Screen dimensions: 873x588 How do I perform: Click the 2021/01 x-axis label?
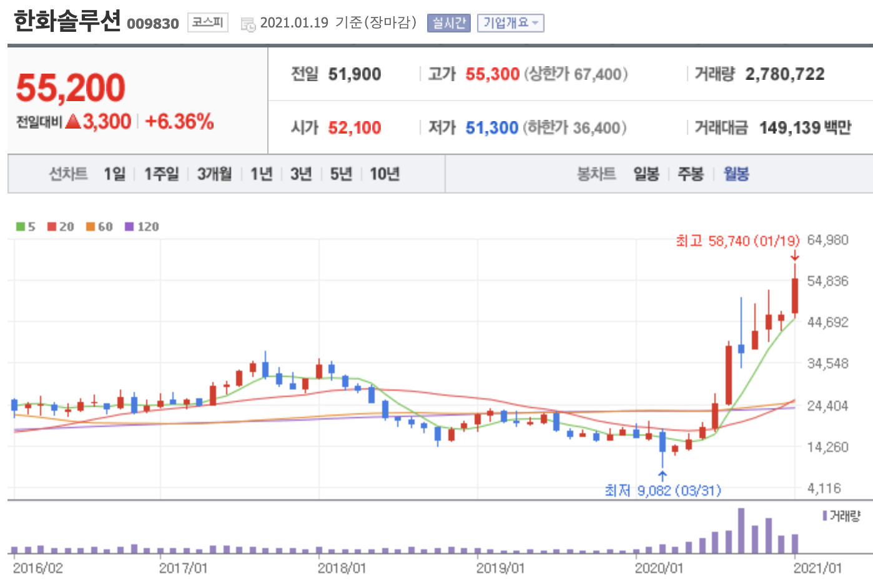click(817, 568)
